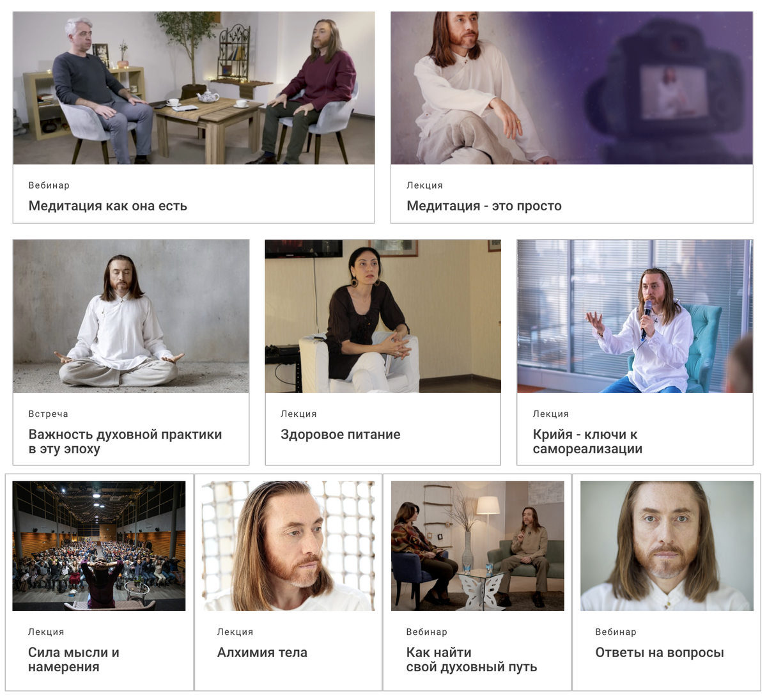Select the "Вебинар" label above "Ответы на вопросы"
Screen dimensions: 767x700
(x=616, y=632)
